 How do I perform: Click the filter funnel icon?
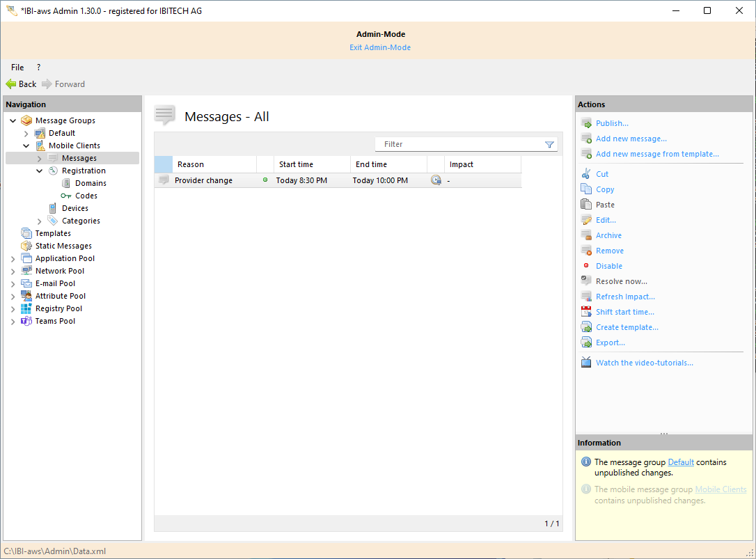click(x=549, y=144)
